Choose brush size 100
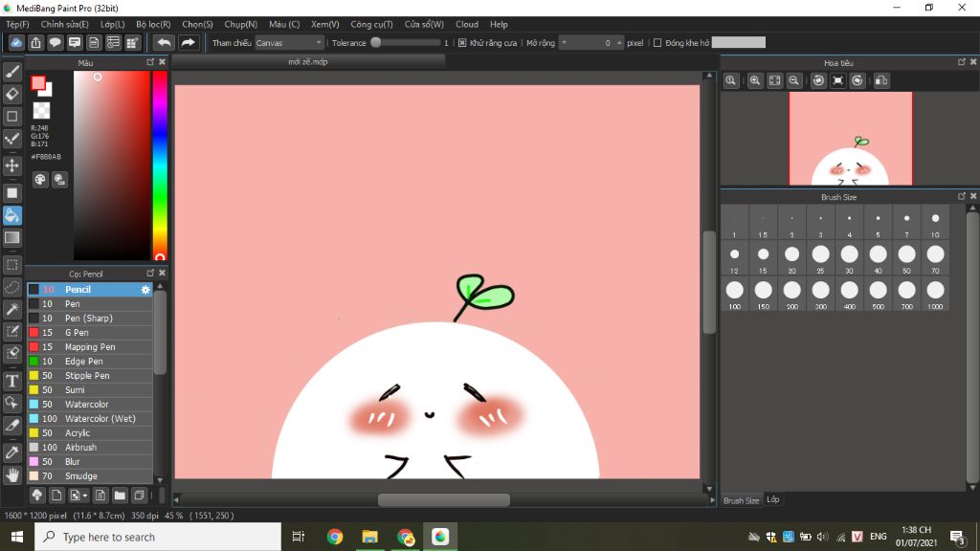 734,294
